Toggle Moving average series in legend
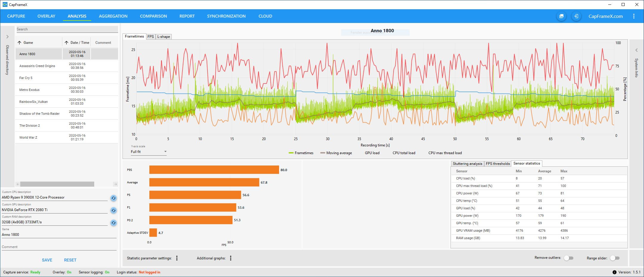This screenshot has width=644, height=277. pyautogui.click(x=336, y=153)
